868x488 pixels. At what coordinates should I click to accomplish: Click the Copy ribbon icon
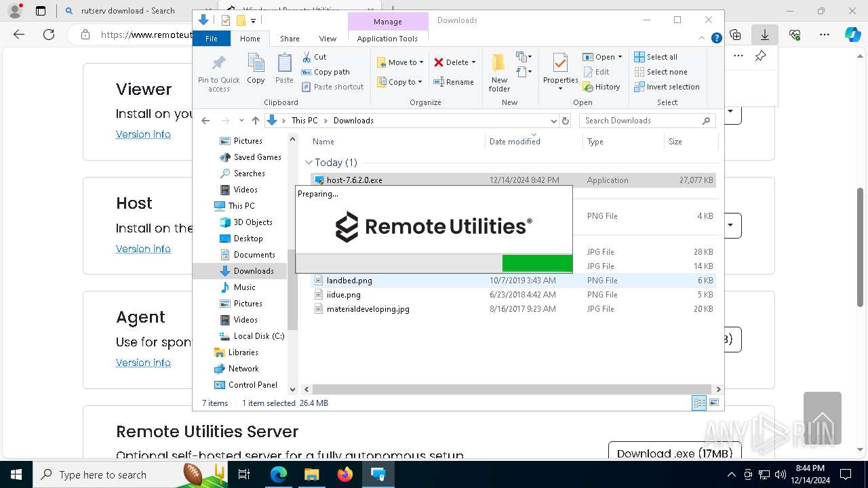click(x=256, y=69)
